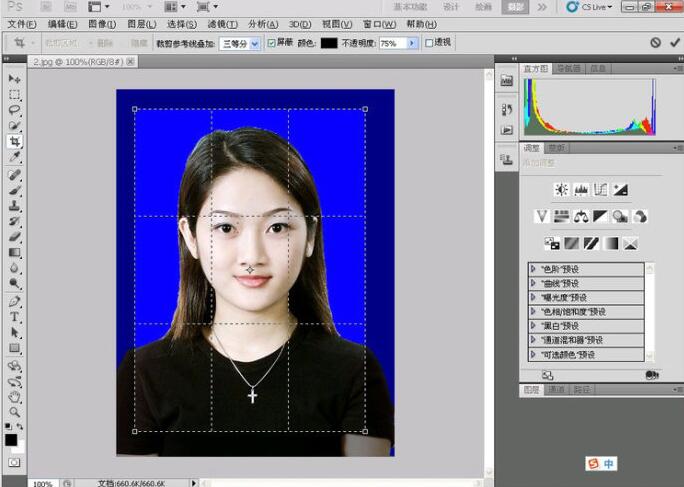Screen dimensions: 684x487
Task: Enable the 透视 perspective checkbox
Action: 429,44
